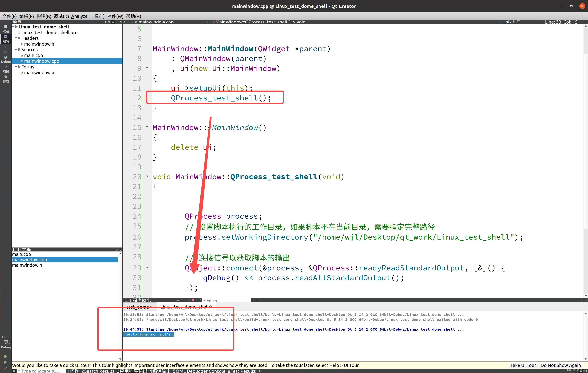Zoom out application output text
This screenshot has width=588, height=373.
[x=257, y=300]
